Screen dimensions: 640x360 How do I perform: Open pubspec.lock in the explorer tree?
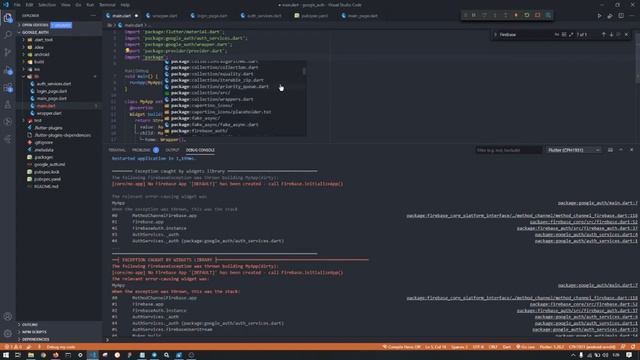(x=47, y=172)
